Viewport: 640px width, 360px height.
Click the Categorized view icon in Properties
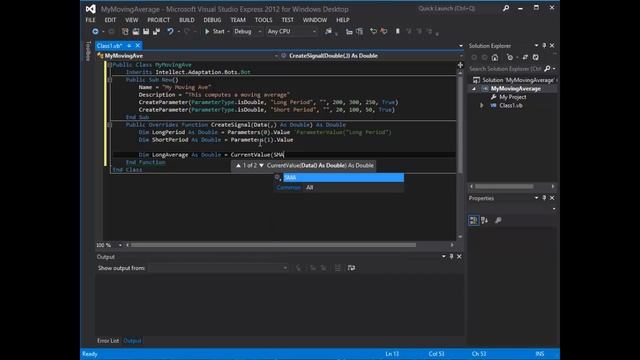click(473, 220)
